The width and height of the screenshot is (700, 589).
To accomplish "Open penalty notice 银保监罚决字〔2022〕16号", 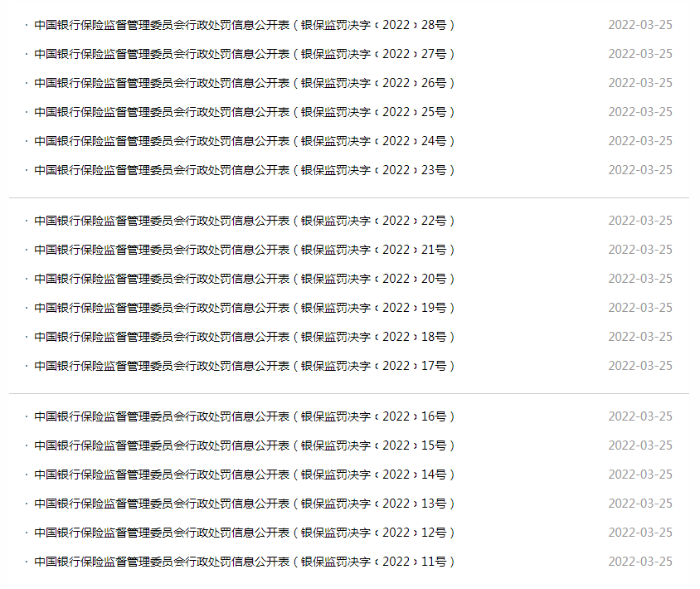I will coord(244,416).
